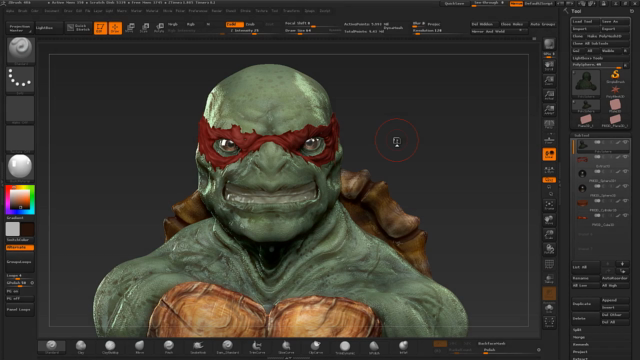Toggle Local symmetry orange button
This screenshot has width=640, height=360.
tap(549, 154)
